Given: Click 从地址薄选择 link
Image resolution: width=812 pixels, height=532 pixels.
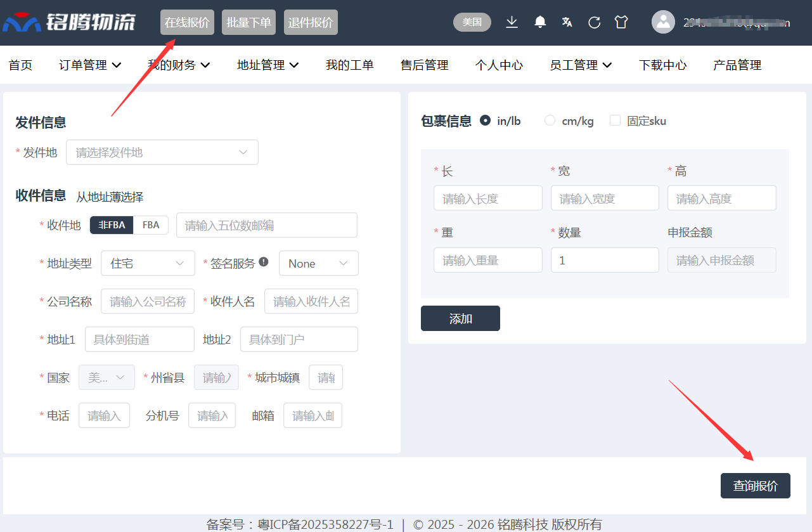Looking at the screenshot, I should [110, 197].
